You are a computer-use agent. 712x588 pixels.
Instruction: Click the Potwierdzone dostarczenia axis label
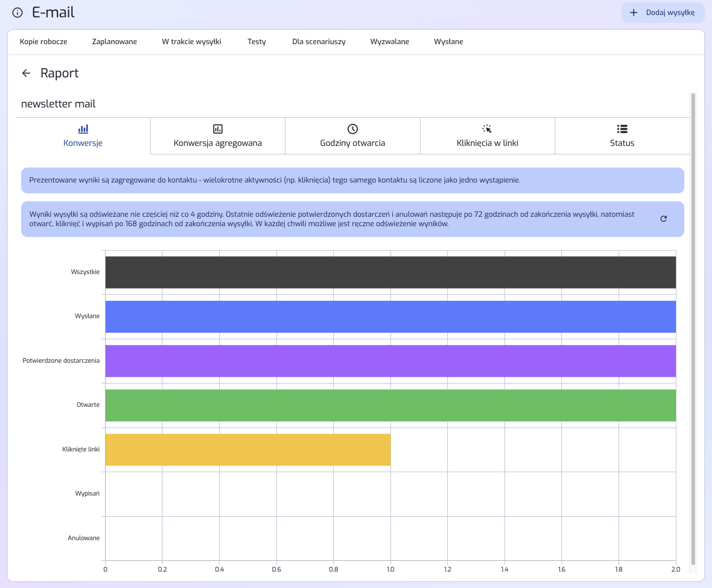pos(61,360)
